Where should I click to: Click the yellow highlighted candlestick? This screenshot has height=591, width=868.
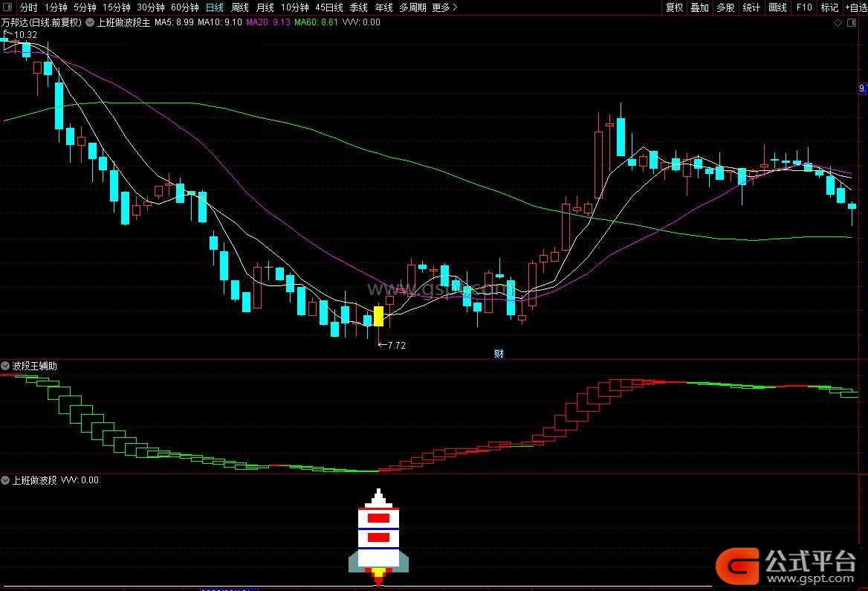pos(379,317)
